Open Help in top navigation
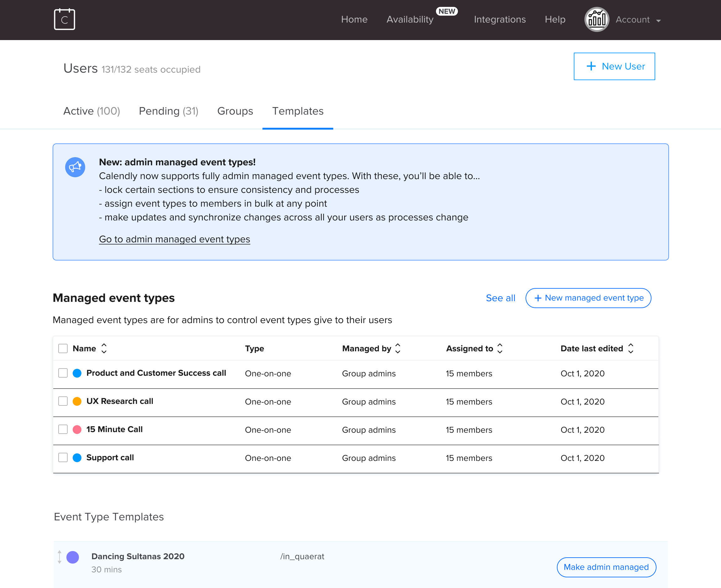The height and width of the screenshot is (588, 721). [x=555, y=19]
